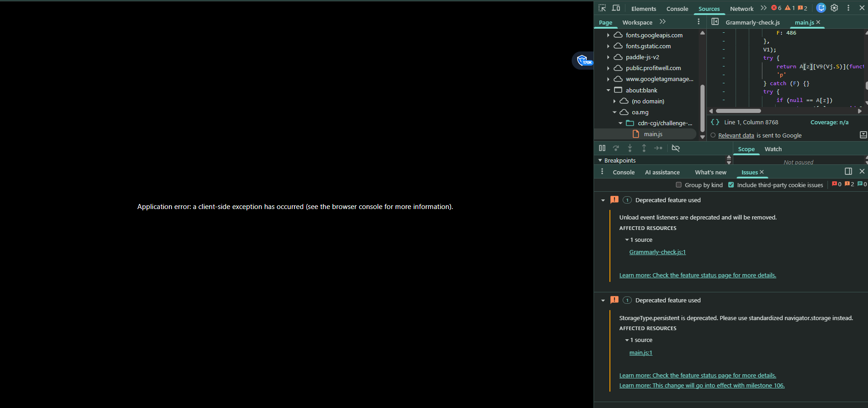This screenshot has width=868, height=408.
Task: Click the code editor horizontal scrollbar thumb
Action: coord(738,111)
